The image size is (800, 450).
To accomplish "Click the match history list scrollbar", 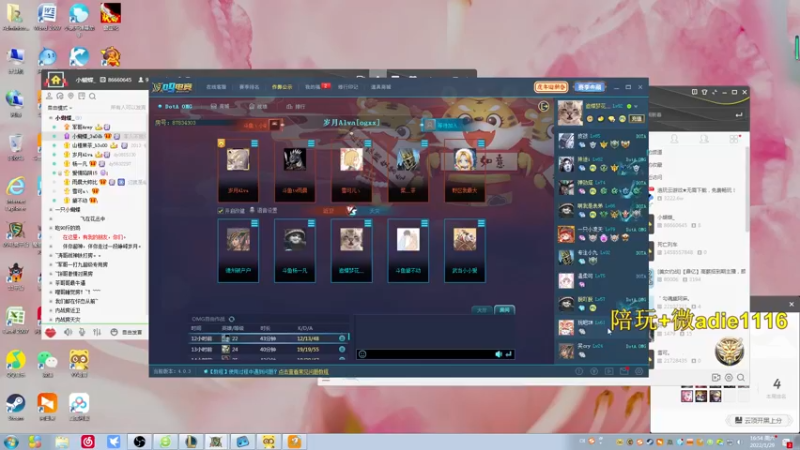I will pyautogui.click(x=348, y=337).
